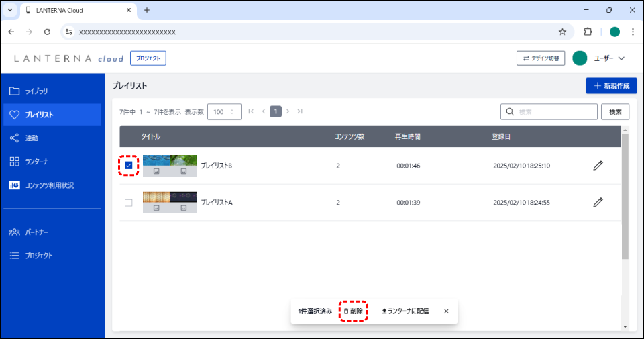Image resolution: width=644 pixels, height=339 pixels.
Task: Close the selection action bar
Action: (x=446, y=311)
